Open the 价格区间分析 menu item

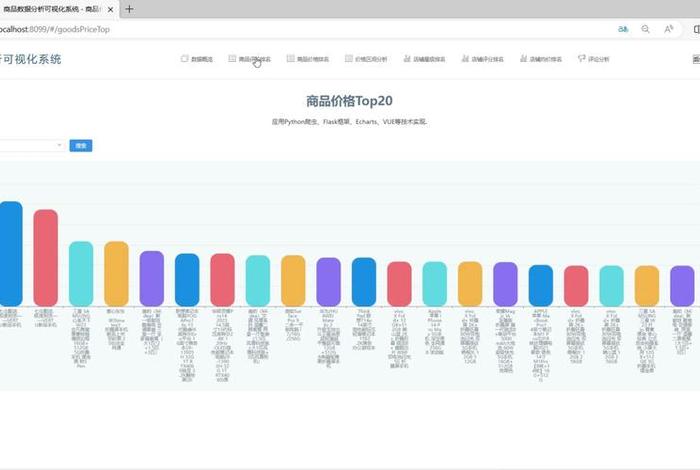(x=366, y=59)
